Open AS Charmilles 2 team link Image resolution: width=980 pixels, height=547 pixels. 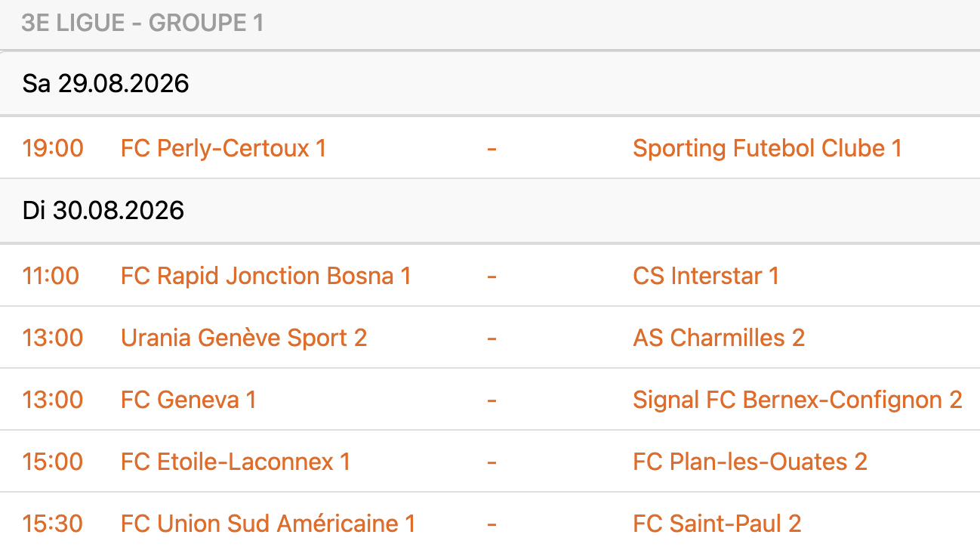click(x=719, y=338)
